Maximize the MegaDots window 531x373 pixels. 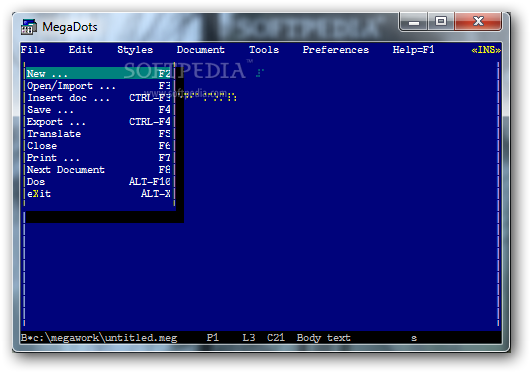pyautogui.click(x=441, y=22)
